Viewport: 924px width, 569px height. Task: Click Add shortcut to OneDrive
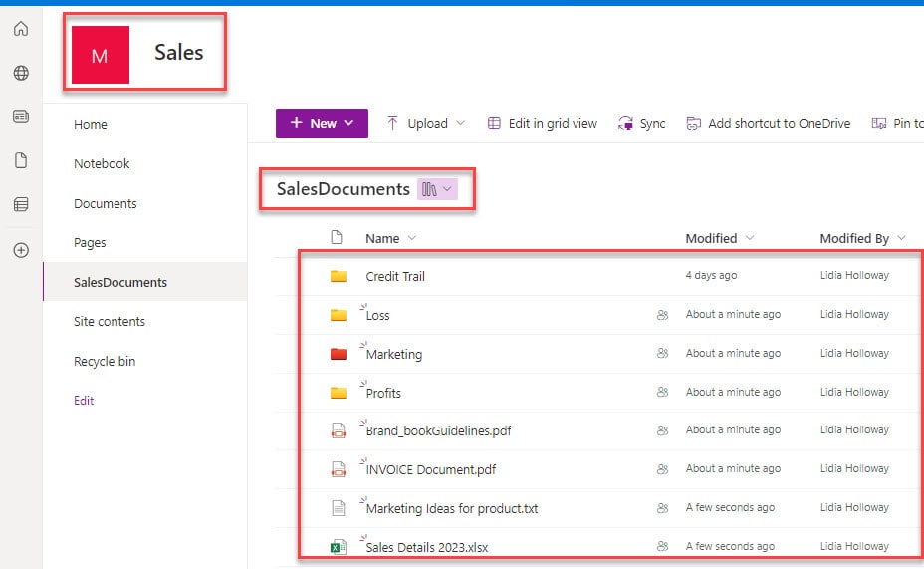pos(769,123)
